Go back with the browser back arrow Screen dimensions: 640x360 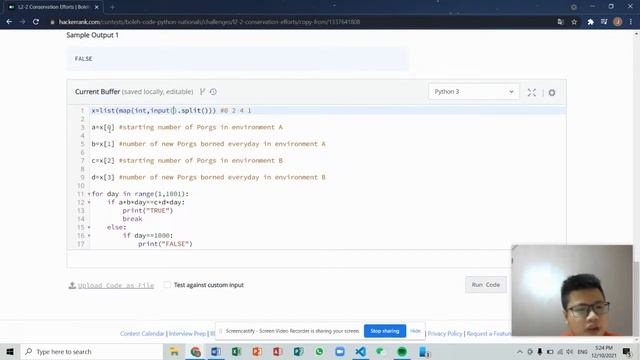(9, 22)
